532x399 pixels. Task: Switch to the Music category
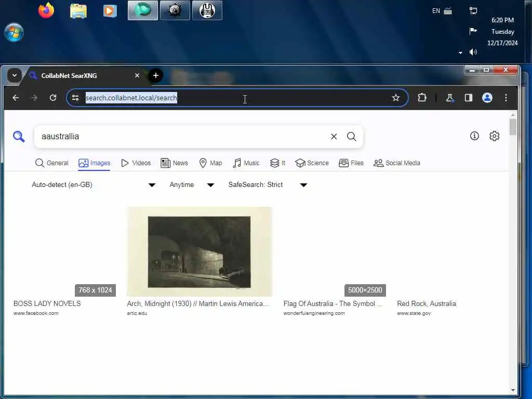click(246, 163)
